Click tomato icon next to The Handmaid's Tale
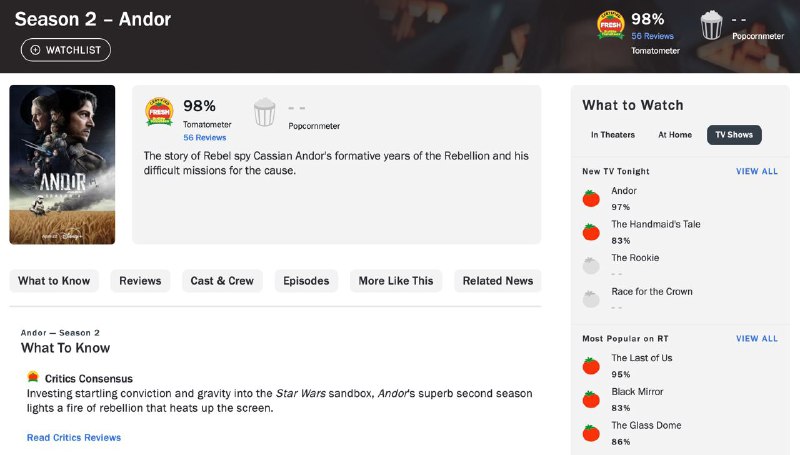This screenshot has height=455, width=800. pyautogui.click(x=591, y=232)
